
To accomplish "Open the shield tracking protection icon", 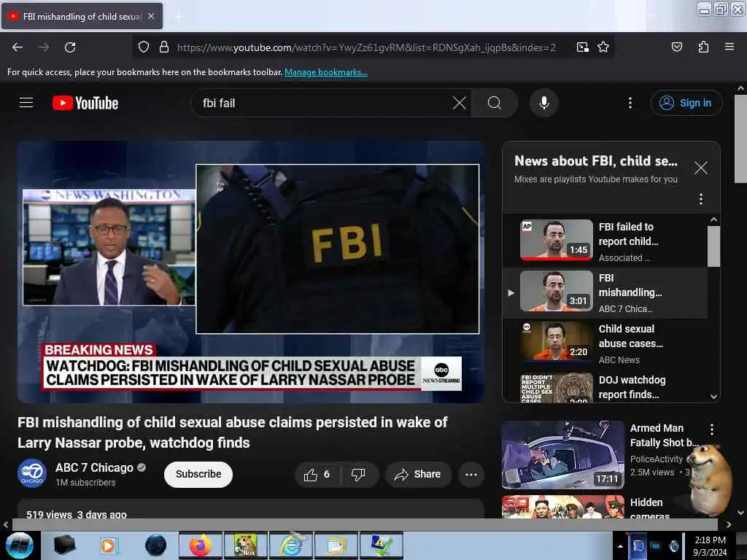I will tap(144, 47).
